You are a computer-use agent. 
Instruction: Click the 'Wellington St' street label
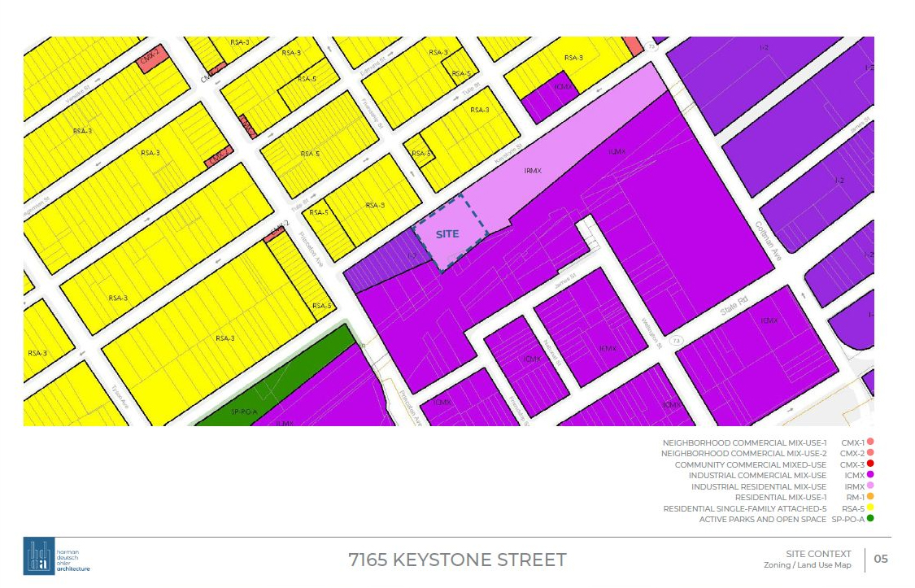coord(651,333)
